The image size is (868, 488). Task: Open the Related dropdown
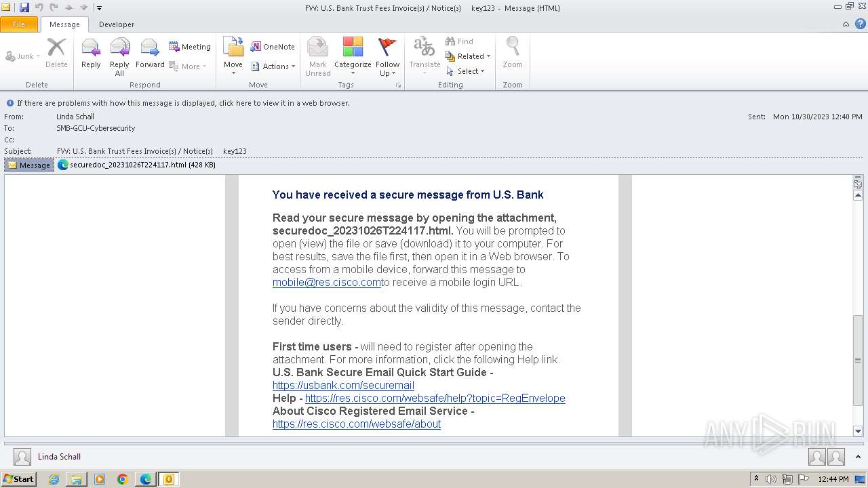click(468, 56)
